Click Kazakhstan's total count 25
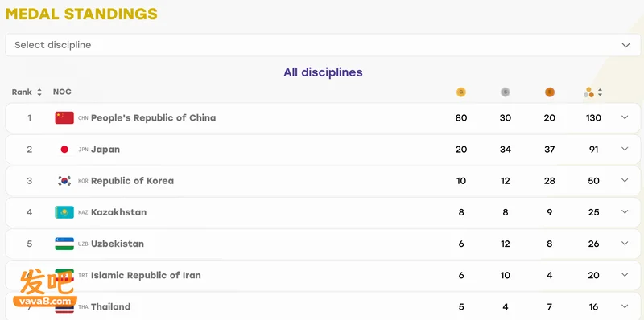Screen dimensions: 644x320 pyautogui.click(x=593, y=212)
